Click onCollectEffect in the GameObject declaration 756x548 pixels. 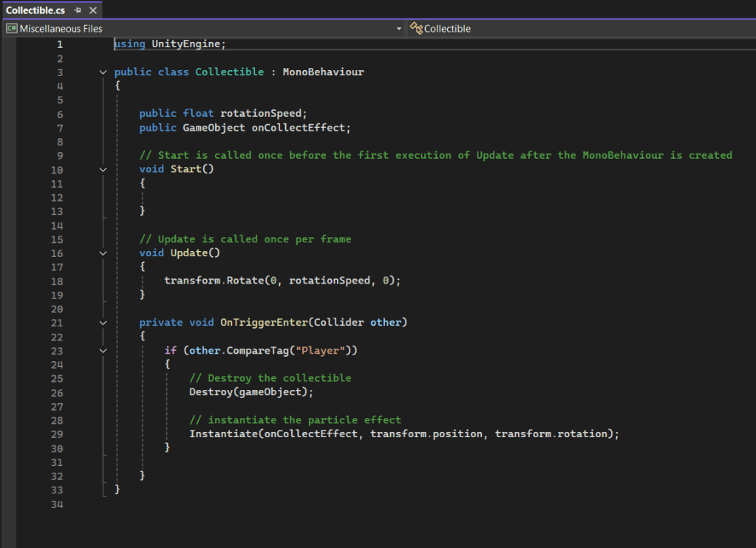pyautogui.click(x=298, y=128)
